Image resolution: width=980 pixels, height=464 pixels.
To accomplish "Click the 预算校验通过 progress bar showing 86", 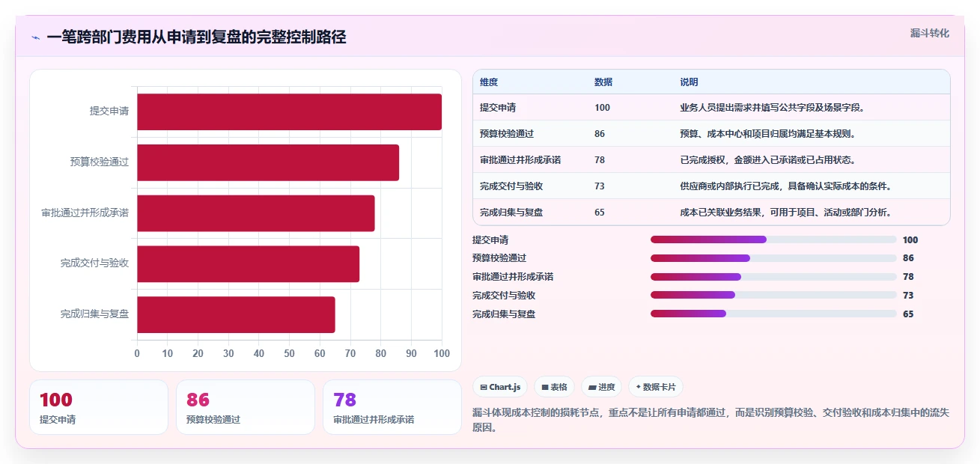I will pos(773,258).
